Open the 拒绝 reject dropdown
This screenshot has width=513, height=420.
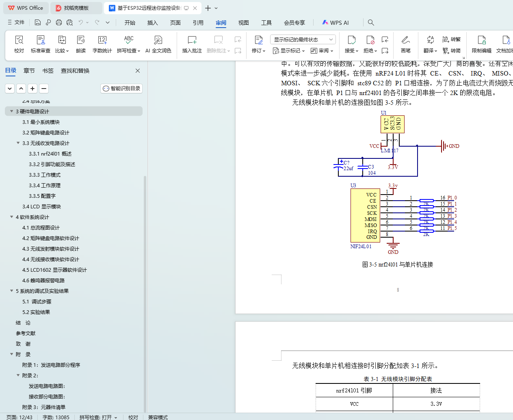[x=370, y=51]
